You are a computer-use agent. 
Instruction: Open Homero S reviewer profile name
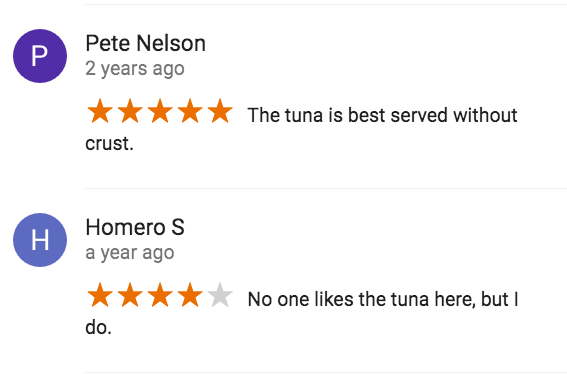(135, 228)
